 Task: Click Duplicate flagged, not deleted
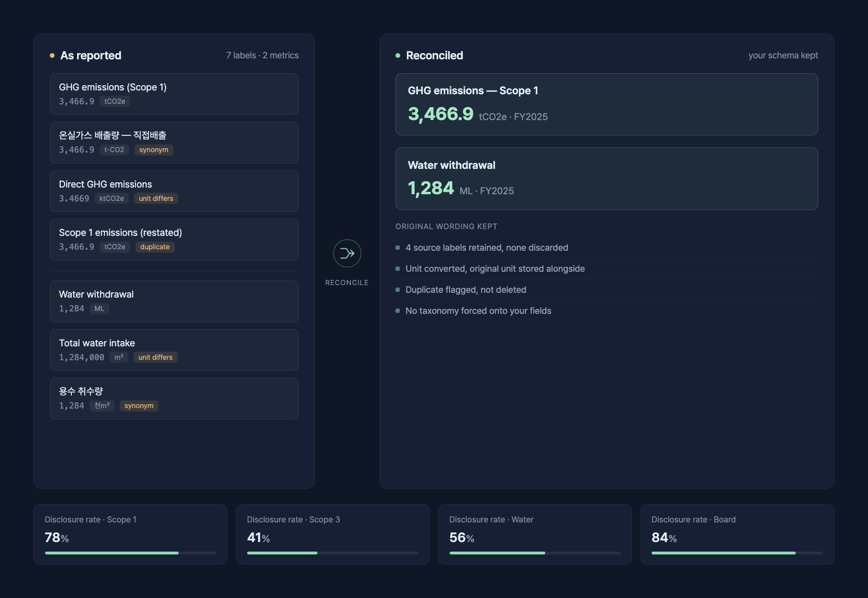coord(466,290)
